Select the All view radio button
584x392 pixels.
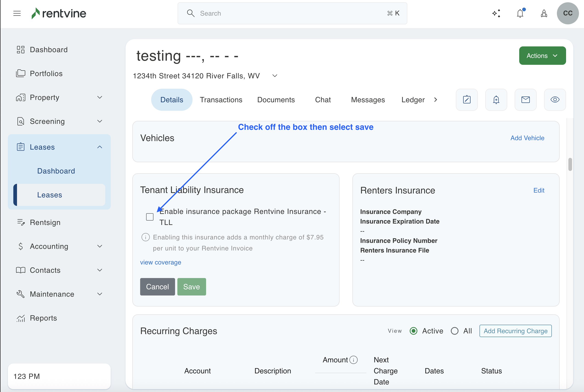pyautogui.click(x=455, y=331)
